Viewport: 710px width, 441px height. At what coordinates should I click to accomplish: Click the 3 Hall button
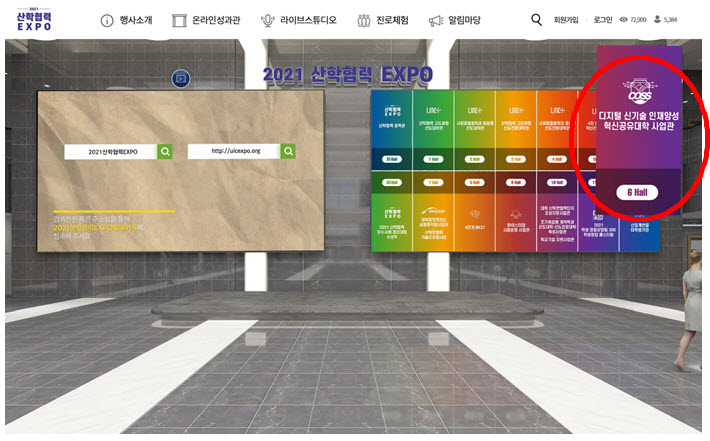click(515, 159)
